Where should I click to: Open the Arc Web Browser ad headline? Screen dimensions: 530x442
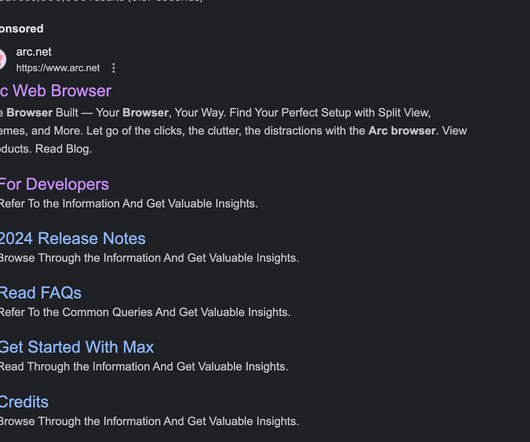(x=55, y=91)
